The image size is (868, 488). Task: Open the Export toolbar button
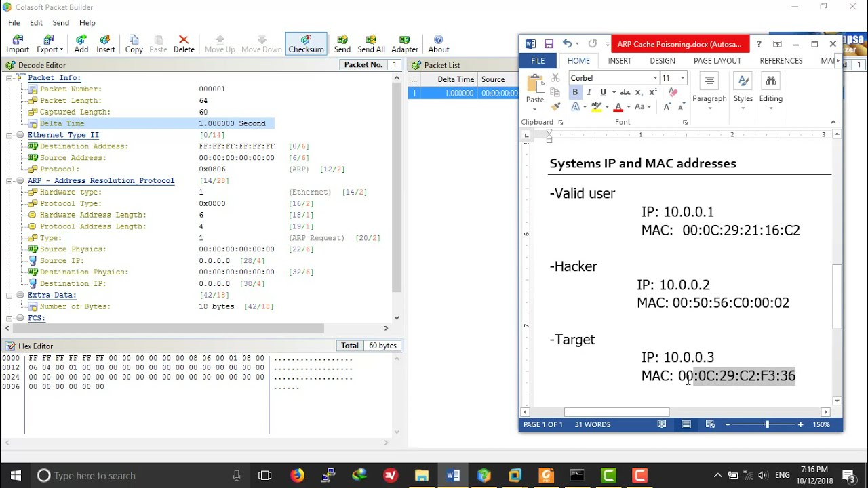pyautogui.click(x=50, y=44)
